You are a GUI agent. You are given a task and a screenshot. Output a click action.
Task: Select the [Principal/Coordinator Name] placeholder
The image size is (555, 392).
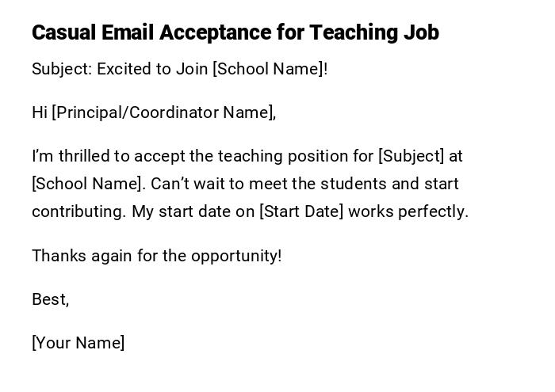click(x=163, y=112)
